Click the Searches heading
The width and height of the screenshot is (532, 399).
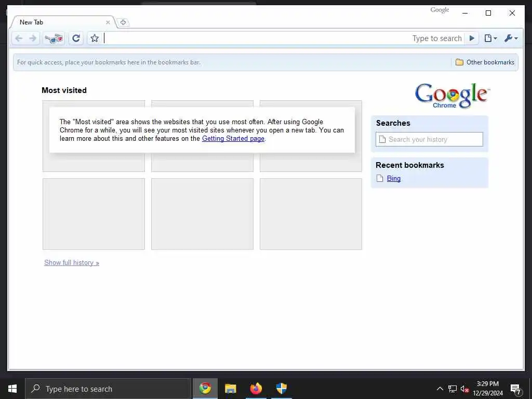tap(393, 123)
